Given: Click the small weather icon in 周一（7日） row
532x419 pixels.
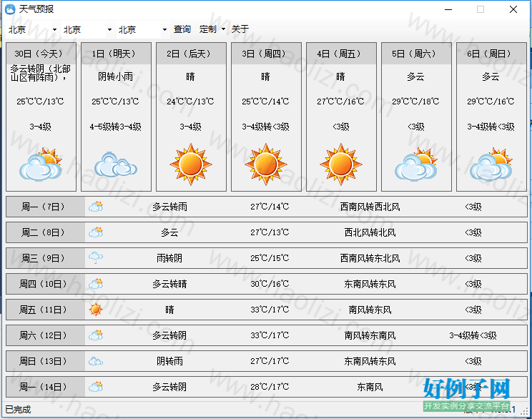Looking at the screenshot, I should point(96,207).
